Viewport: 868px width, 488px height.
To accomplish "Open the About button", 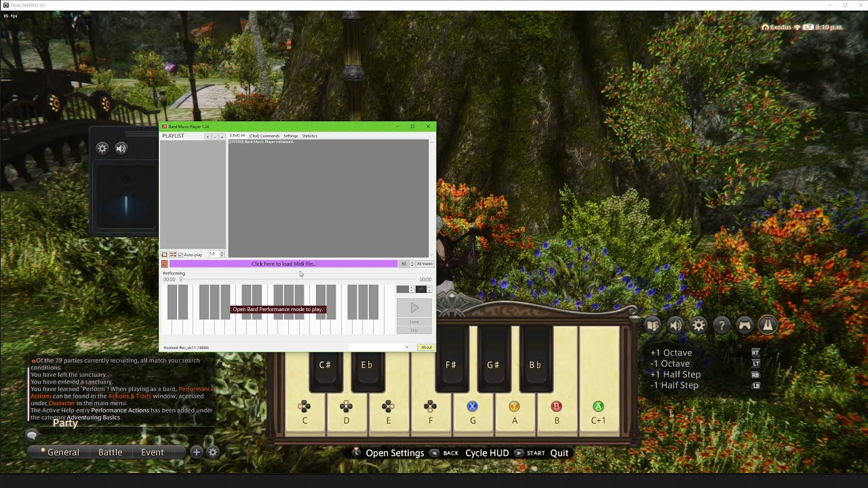I will (x=427, y=348).
